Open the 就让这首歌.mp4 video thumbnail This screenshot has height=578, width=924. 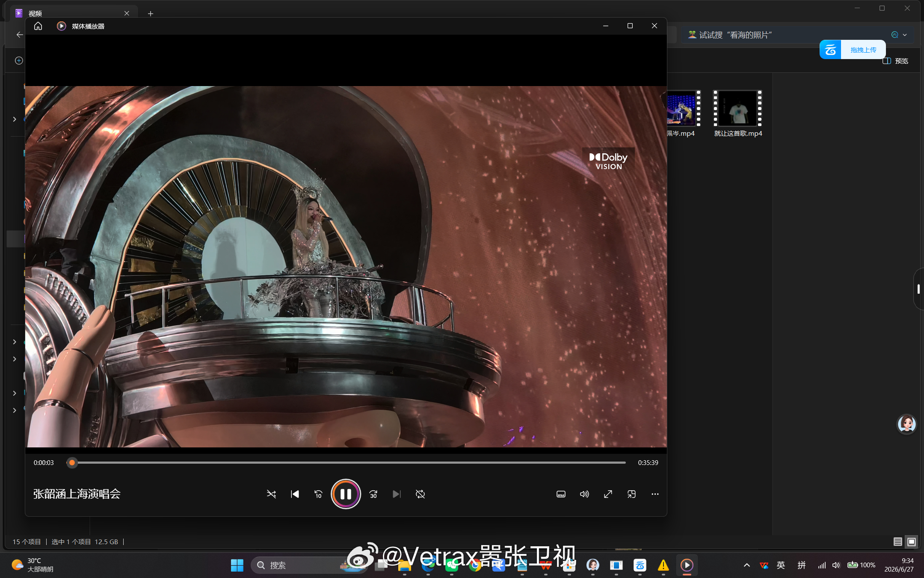click(738, 109)
